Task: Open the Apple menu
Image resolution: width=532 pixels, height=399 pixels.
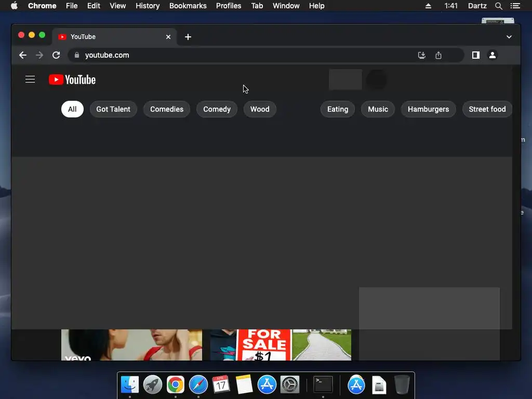Action: click(14, 6)
